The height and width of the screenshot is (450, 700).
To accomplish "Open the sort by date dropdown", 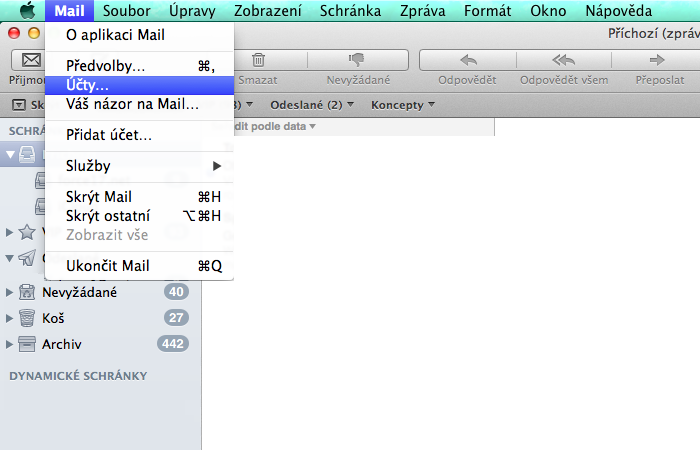I will [275, 126].
